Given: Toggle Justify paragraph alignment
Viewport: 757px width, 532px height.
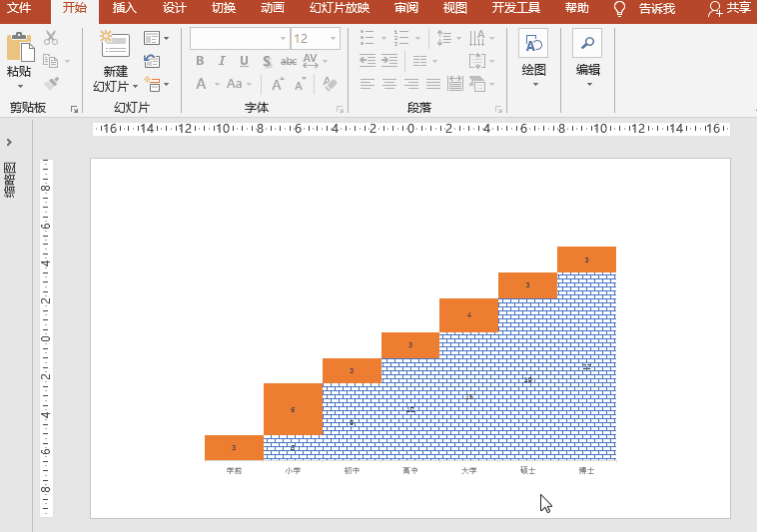Looking at the screenshot, I should [x=433, y=85].
